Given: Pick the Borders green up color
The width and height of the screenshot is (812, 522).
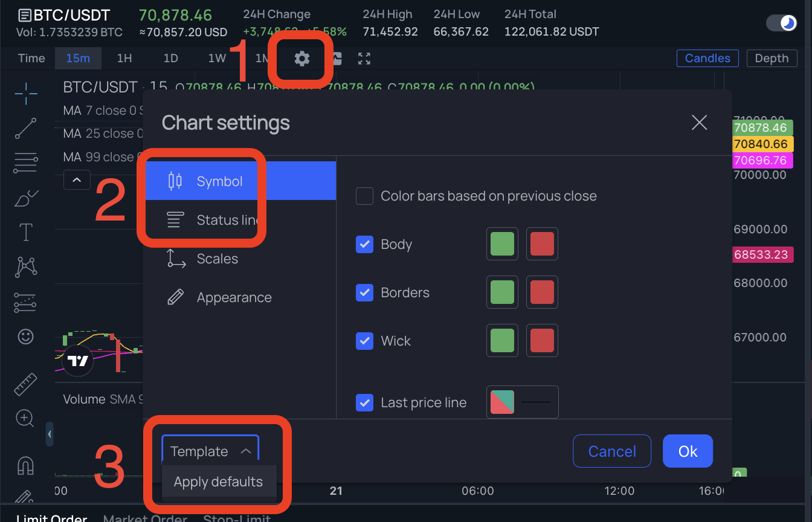Looking at the screenshot, I should coord(502,292).
